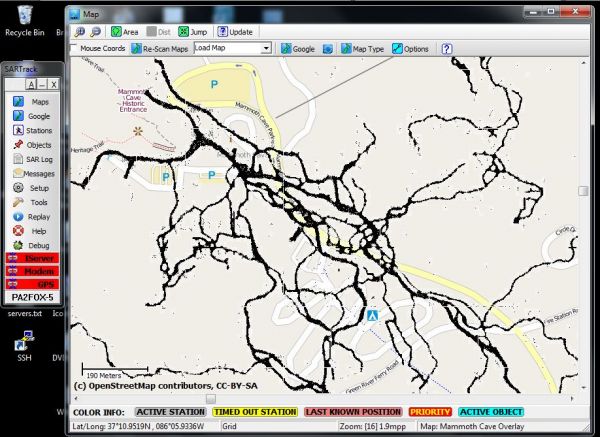
Task: Click the question mark help icon
Action: point(447,49)
